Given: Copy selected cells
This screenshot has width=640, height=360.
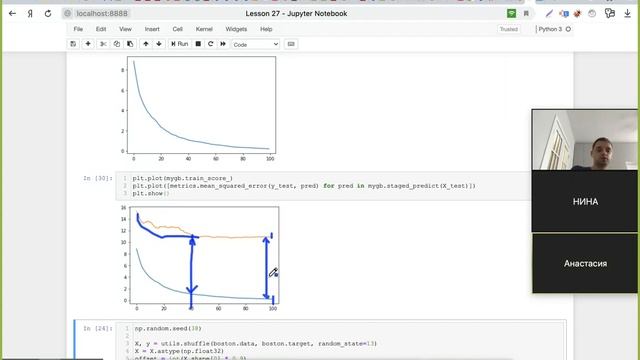Looking at the screenshot, I should click(x=117, y=44).
